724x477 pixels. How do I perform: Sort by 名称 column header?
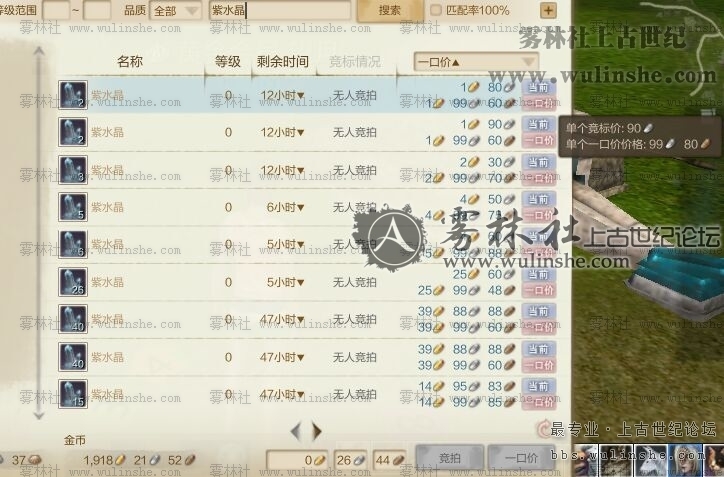130,61
